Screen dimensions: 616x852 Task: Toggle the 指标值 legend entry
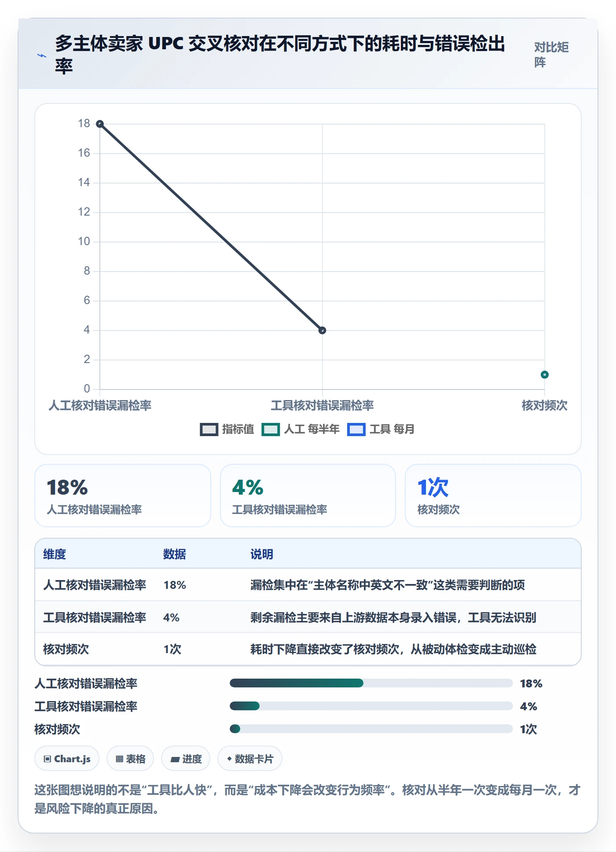(x=227, y=429)
